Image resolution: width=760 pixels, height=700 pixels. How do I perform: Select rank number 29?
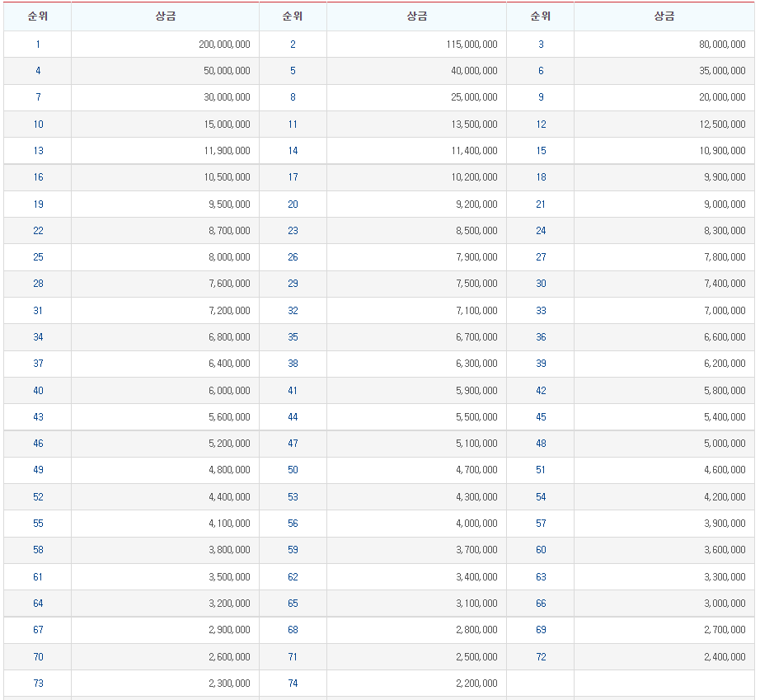click(293, 283)
